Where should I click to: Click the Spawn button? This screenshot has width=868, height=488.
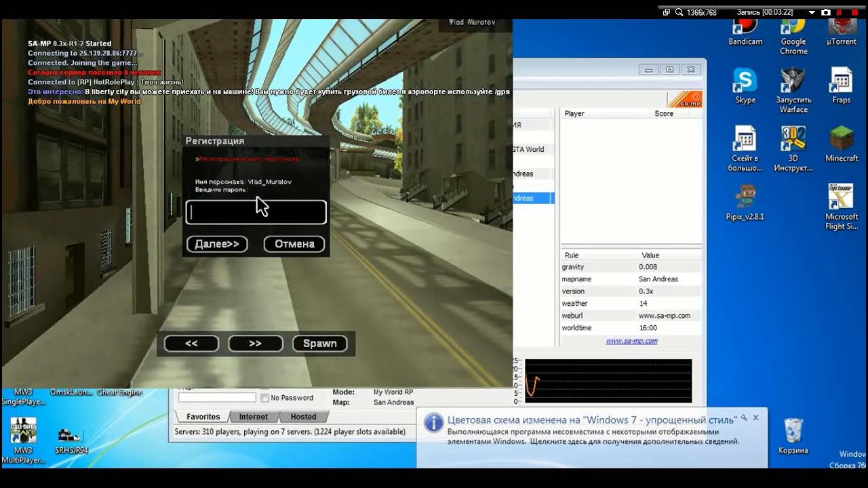(x=319, y=344)
